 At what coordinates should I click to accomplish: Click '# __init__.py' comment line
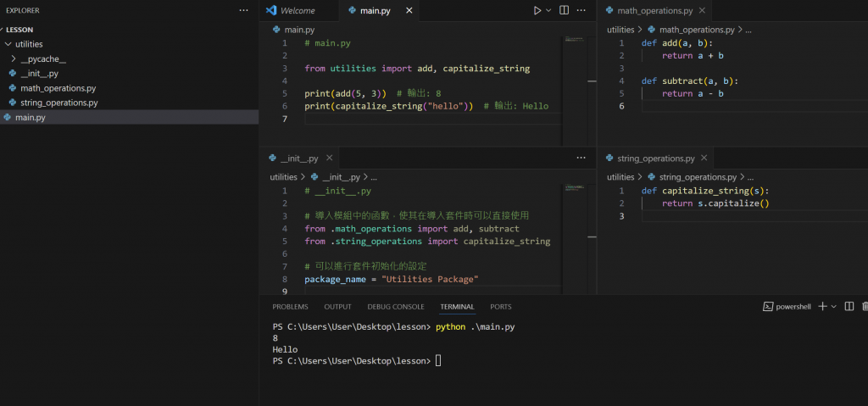pyautogui.click(x=337, y=191)
